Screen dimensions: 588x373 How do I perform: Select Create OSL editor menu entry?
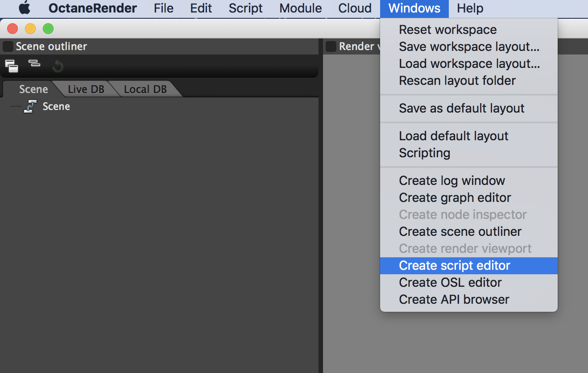pyautogui.click(x=450, y=282)
